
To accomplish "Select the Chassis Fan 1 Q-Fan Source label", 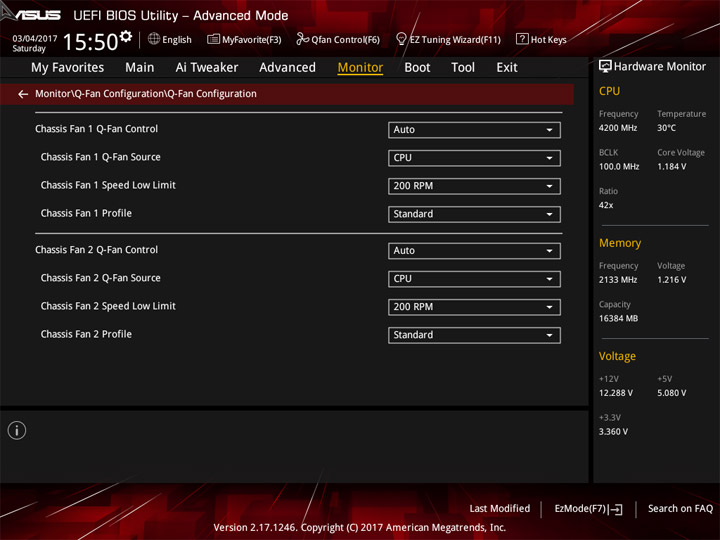I will (x=101, y=157).
